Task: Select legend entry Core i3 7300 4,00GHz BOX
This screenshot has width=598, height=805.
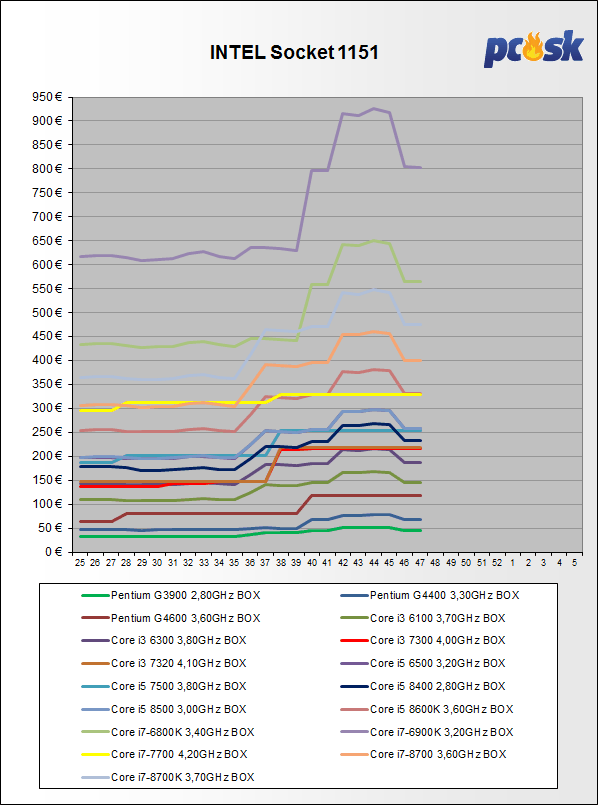Action: tap(423, 641)
